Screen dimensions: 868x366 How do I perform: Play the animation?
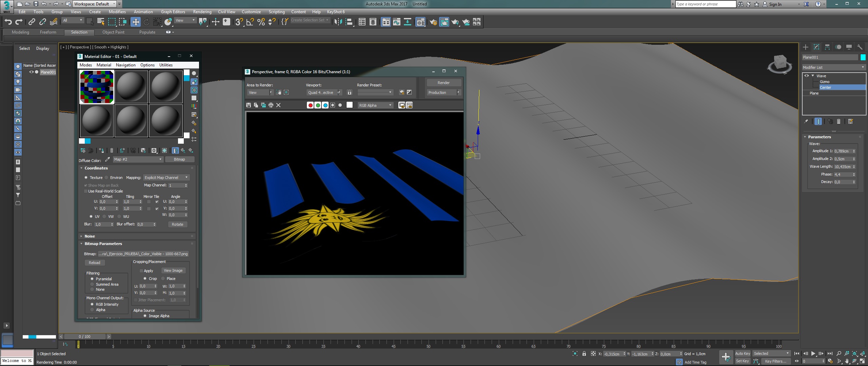[x=813, y=353]
